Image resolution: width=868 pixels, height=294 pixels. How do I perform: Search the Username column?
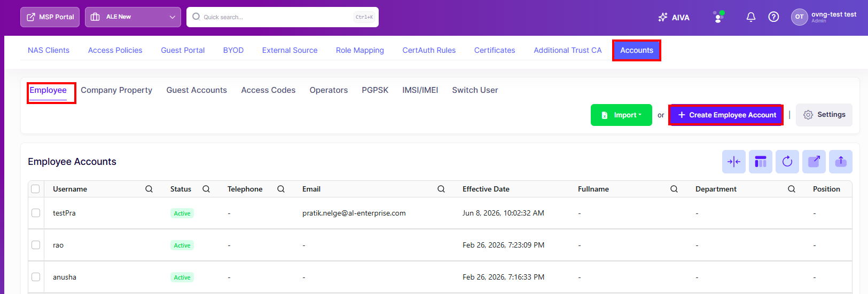point(149,189)
